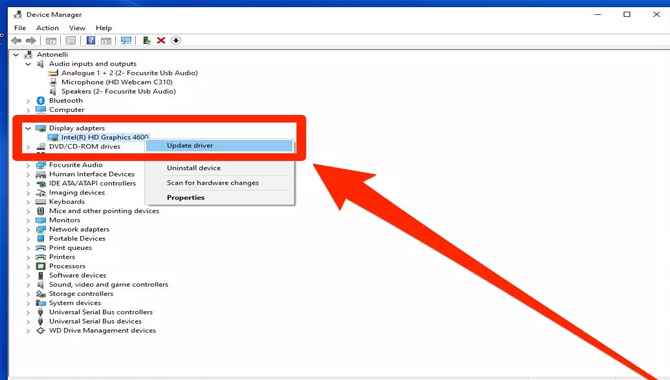Collapse Audio inputs and outputs category
This screenshot has height=380, width=670.
tap(28, 64)
